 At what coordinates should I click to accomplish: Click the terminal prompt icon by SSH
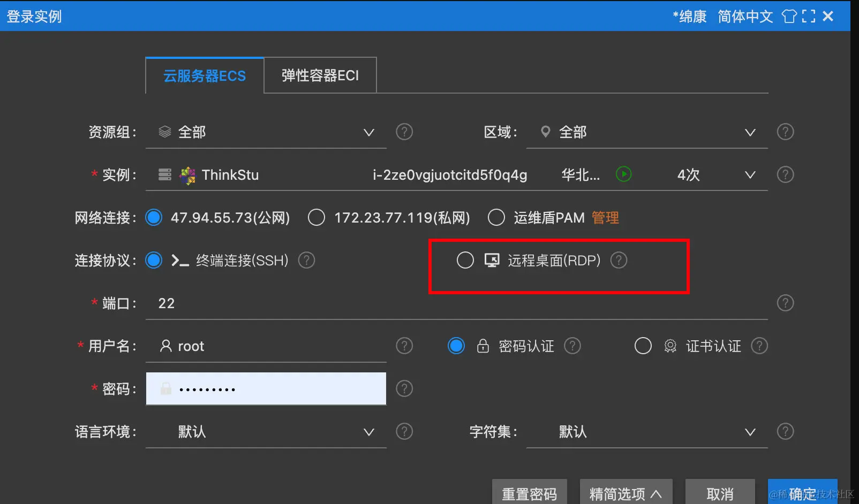click(180, 261)
